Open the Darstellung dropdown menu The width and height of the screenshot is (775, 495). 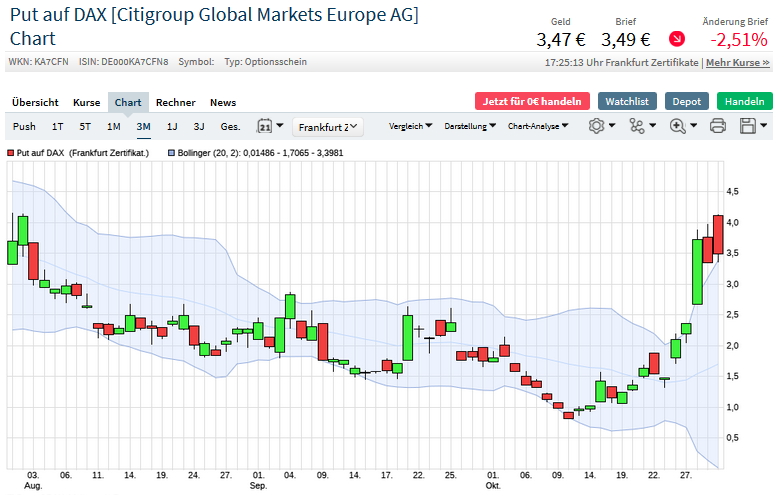[470, 126]
